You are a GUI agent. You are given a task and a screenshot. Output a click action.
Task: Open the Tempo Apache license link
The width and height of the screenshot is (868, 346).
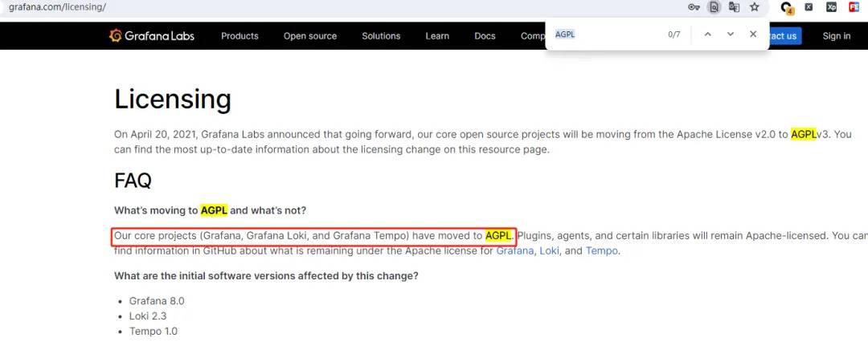click(601, 251)
